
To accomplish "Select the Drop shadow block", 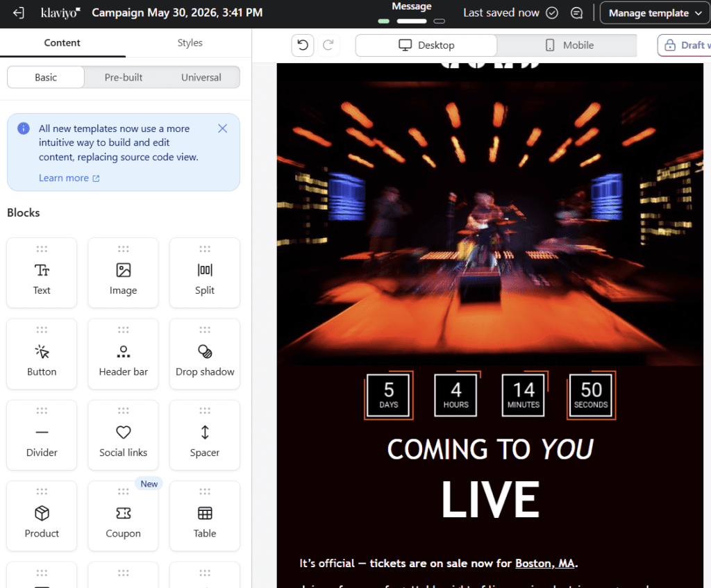I will click(x=205, y=353).
